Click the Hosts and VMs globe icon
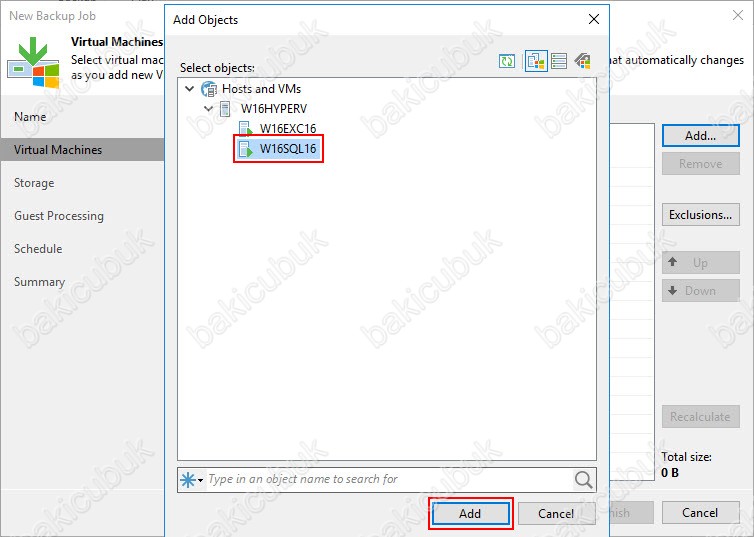This screenshot has width=754, height=537. (x=209, y=89)
